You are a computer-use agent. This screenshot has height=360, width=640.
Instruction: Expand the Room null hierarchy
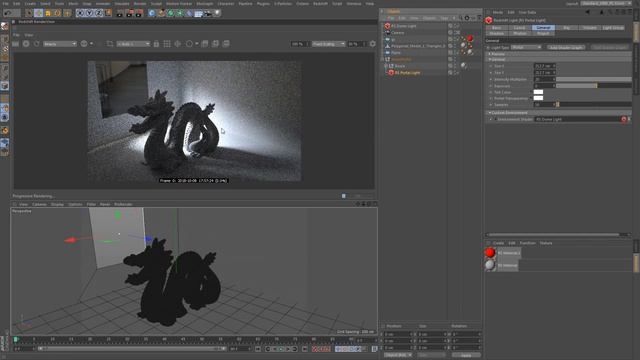point(386,66)
